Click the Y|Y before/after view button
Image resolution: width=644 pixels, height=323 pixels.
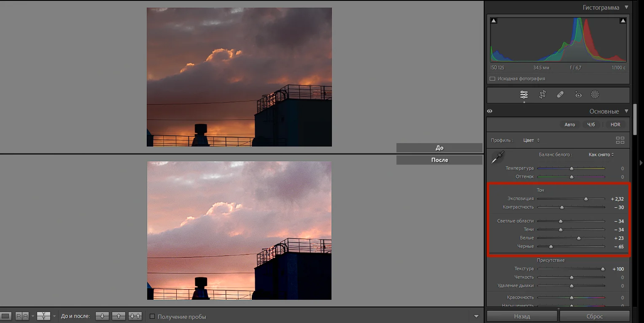point(43,316)
